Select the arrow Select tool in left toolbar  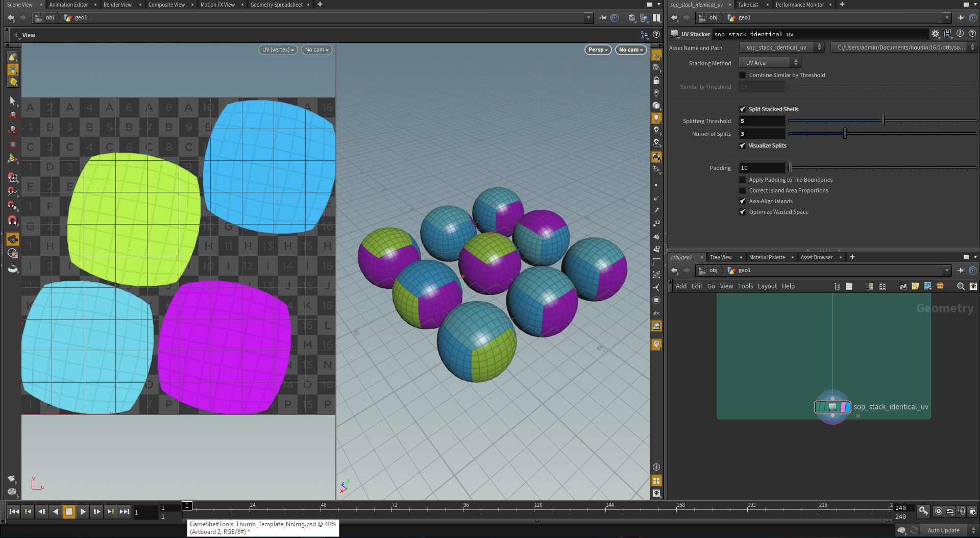click(x=13, y=101)
